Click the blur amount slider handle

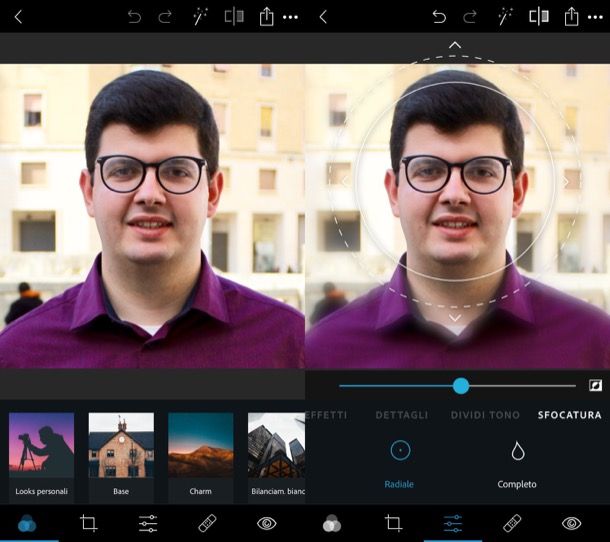tap(461, 386)
